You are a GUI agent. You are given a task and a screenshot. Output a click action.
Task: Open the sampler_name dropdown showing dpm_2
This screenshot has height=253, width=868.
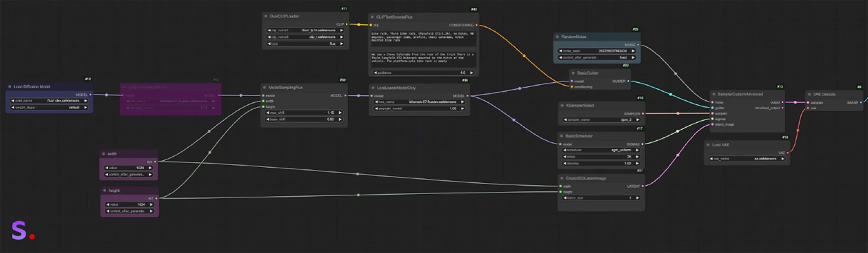click(x=602, y=120)
